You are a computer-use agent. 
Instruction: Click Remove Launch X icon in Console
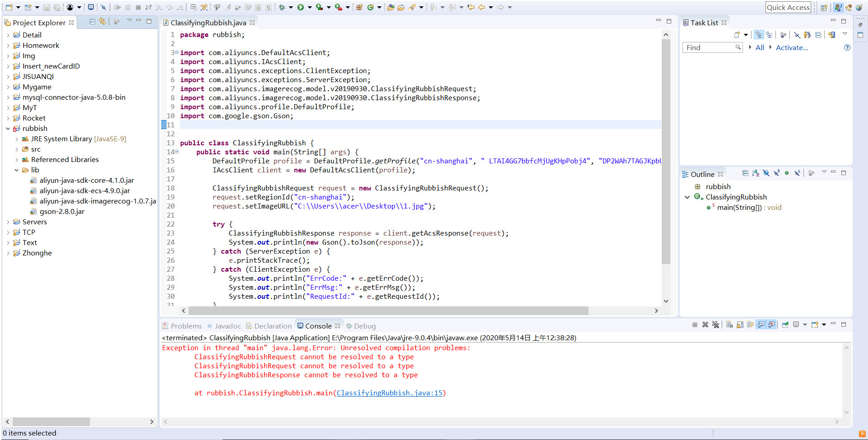click(705, 324)
